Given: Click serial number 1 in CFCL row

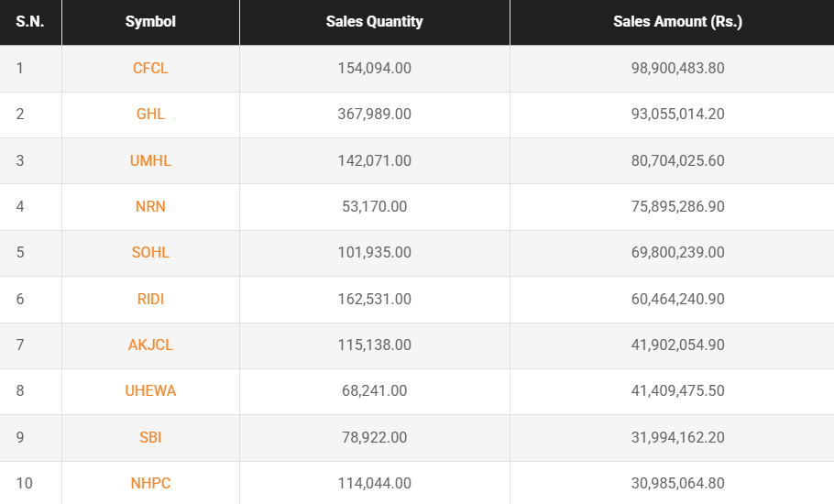Looking at the screenshot, I should tap(19, 68).
